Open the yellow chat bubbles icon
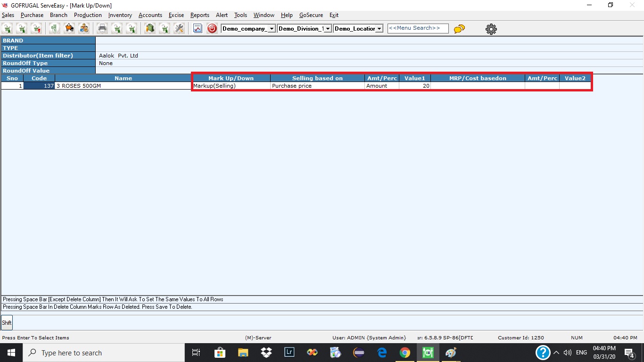The height and width of the screenshot is (362, 644). tap(459, 29)
